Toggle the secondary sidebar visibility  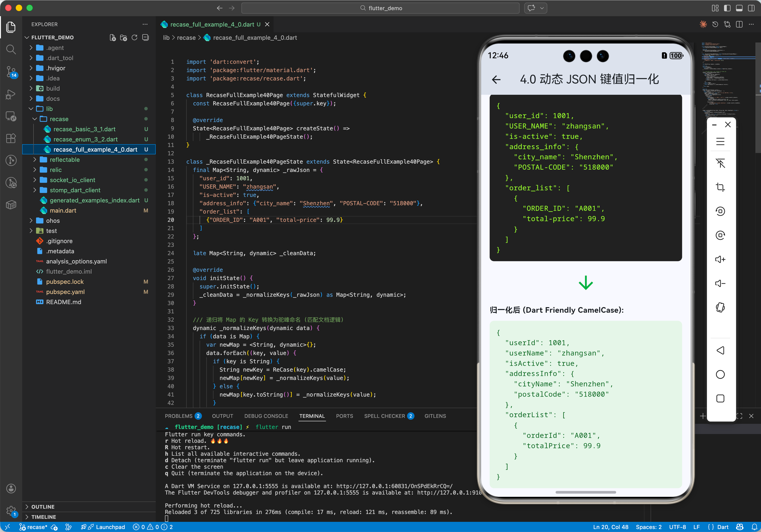[x=751, y=8]
